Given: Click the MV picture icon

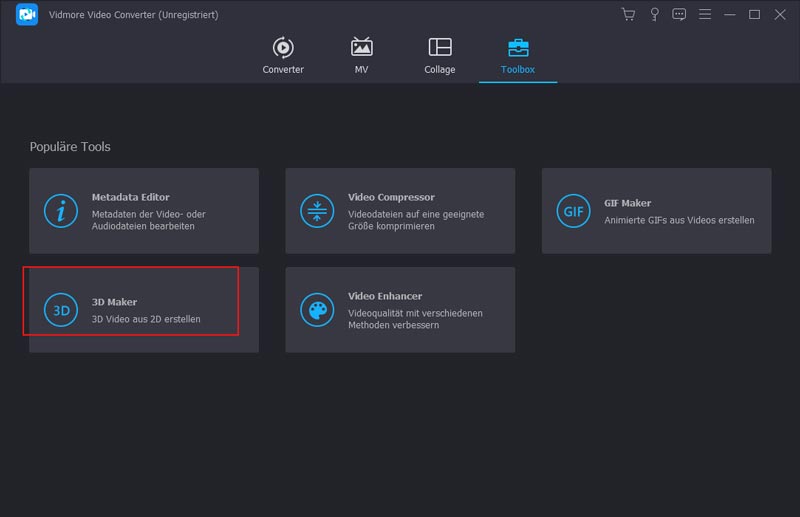Looking at the screenshot, I should coord(361,47).
